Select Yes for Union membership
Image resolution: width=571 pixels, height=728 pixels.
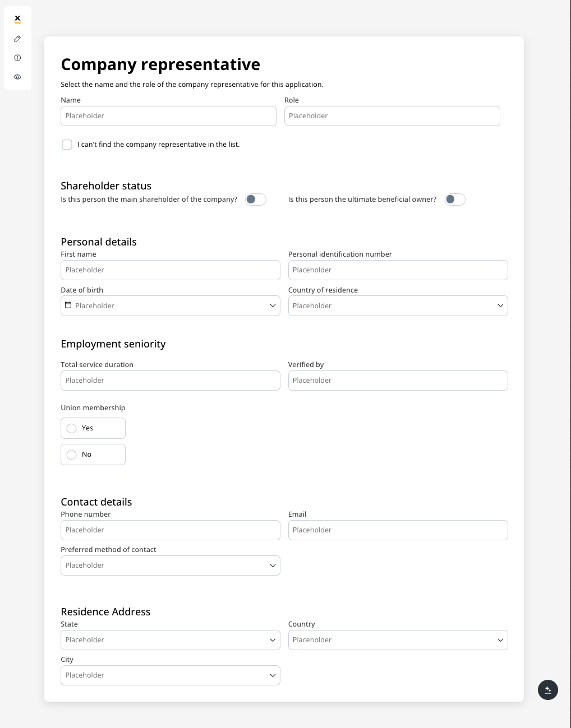pyautogui.click(x=93, y=428)
